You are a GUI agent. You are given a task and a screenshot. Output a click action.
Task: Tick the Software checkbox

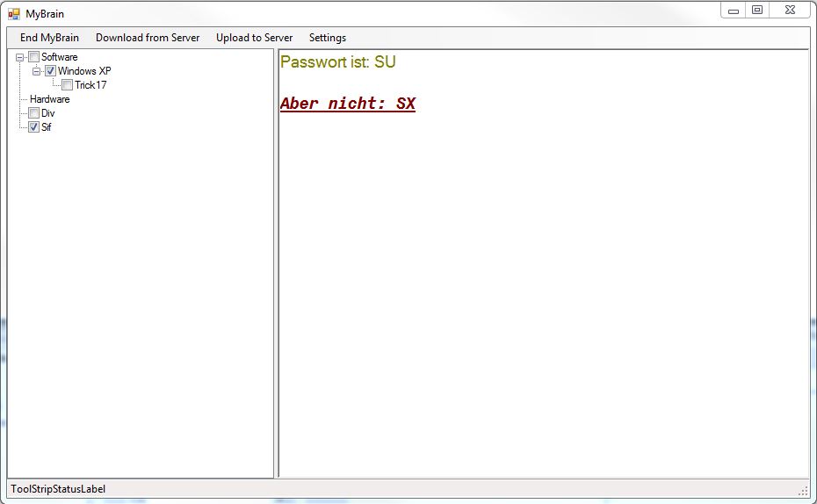click(34, 57)
